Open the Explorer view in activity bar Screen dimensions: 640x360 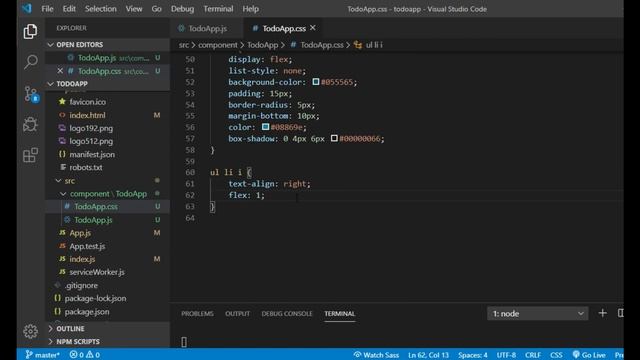30,31
